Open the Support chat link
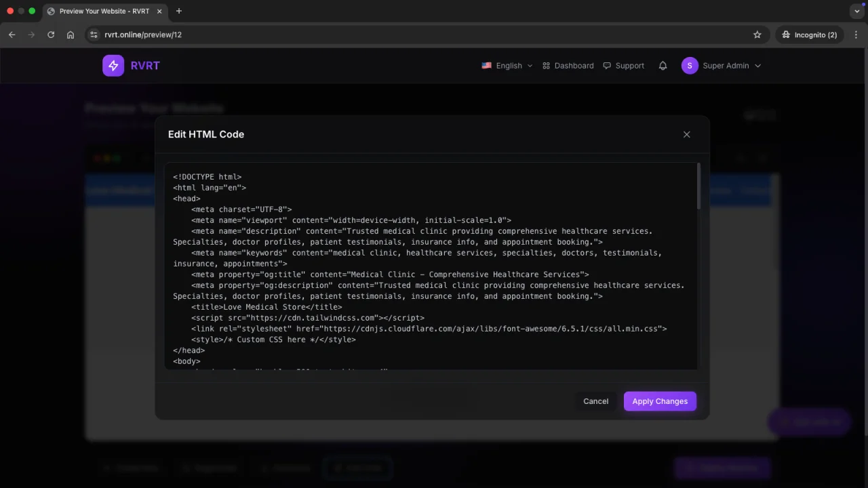868x488 pixels. (624, 66)
